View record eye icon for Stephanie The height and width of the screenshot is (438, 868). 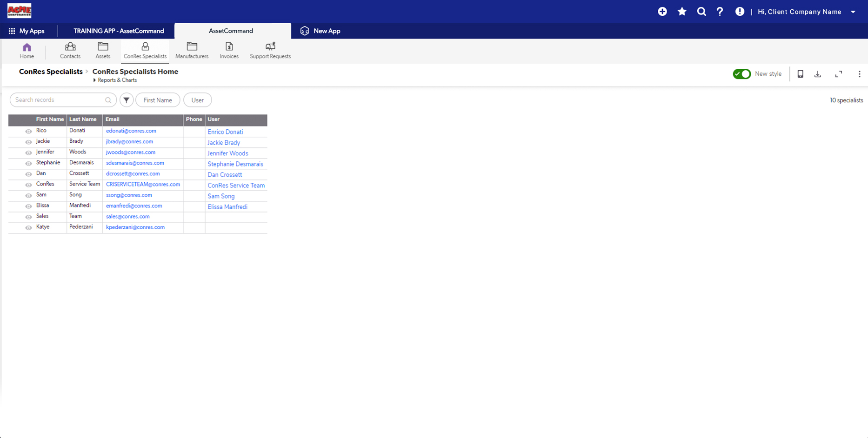point(28,164)
